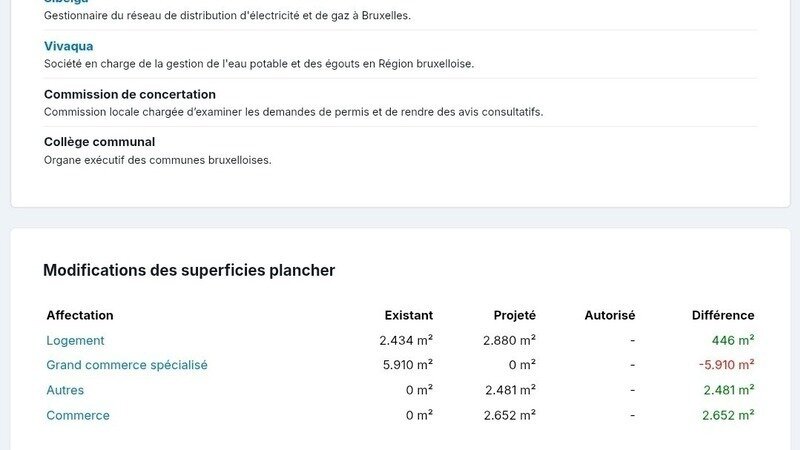Click the Projeté column header
The width and height of the screenshot is (800, 450).
514,315
